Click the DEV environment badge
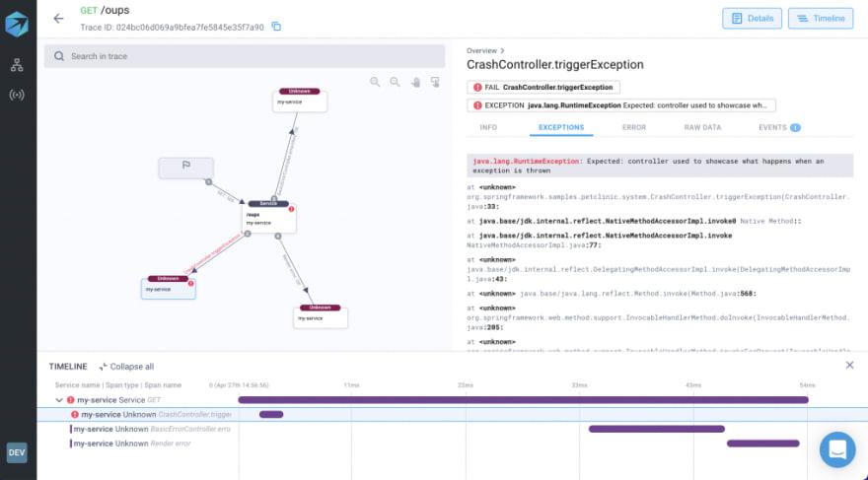Viewport: 868px width, 480px height. point(17,452)
